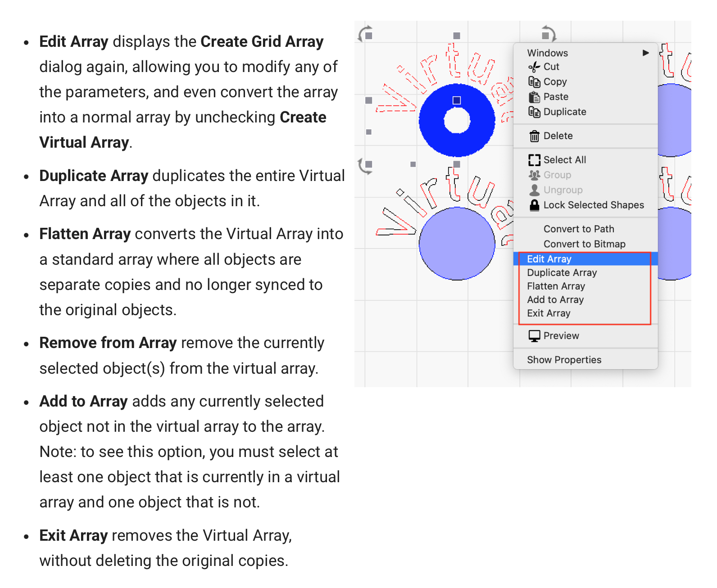Click the 'Virtual Array.' bold text

tap(85, 142)
